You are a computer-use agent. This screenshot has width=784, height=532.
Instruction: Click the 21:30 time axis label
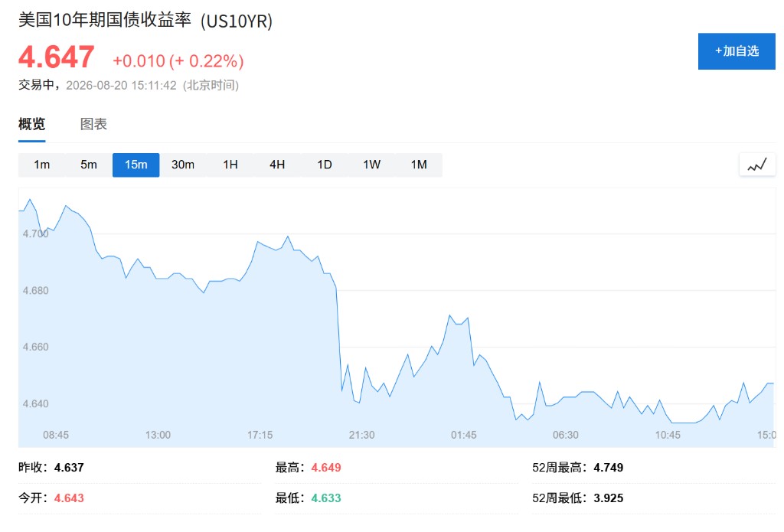coord(361,435)
